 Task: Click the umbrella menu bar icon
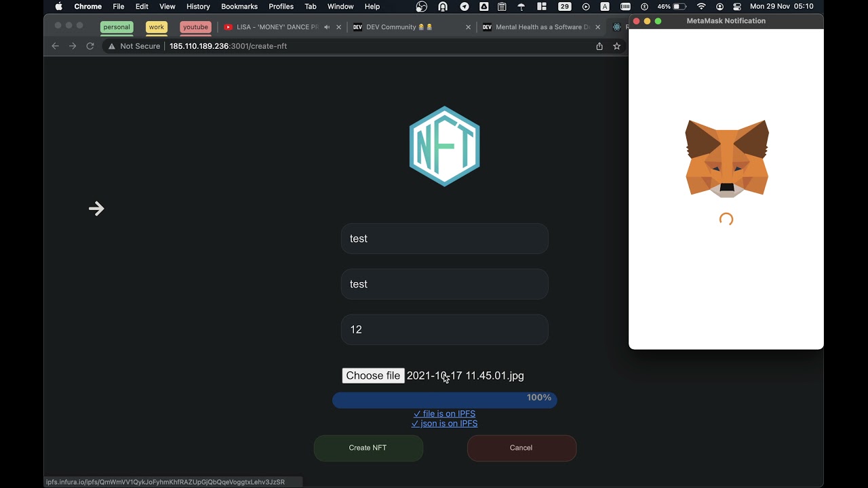click(521, 7)
